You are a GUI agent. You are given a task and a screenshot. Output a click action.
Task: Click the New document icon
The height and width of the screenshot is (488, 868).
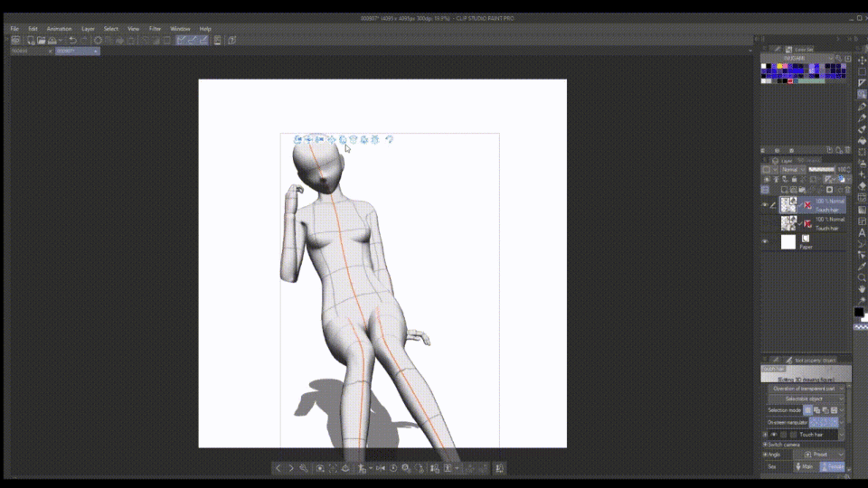pyautogui.click(x=31, y=41)
